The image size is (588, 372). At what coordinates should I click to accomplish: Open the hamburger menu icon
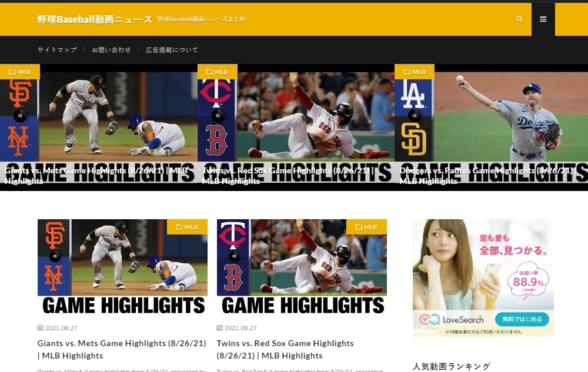[x=543, y=19]
